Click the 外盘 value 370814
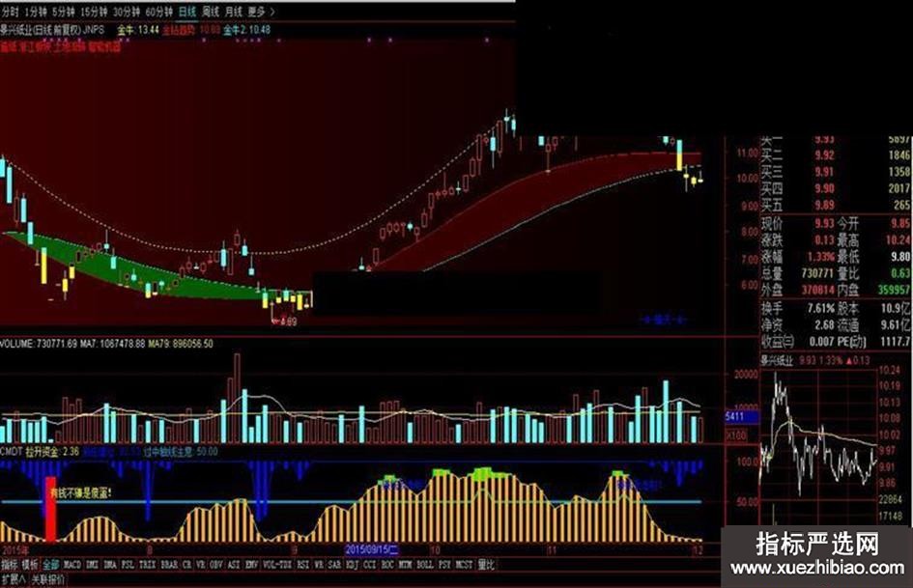The image size is (913, 588). pos(817,290)
